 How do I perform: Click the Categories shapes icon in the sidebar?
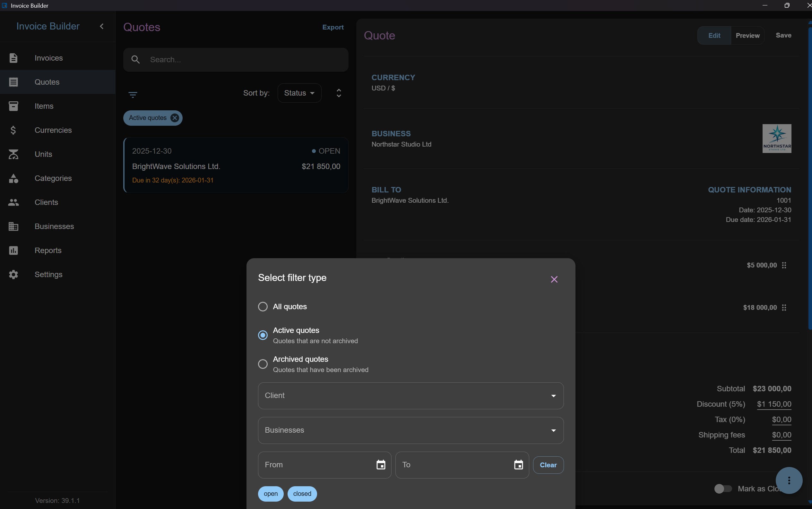tap(13, 178)
